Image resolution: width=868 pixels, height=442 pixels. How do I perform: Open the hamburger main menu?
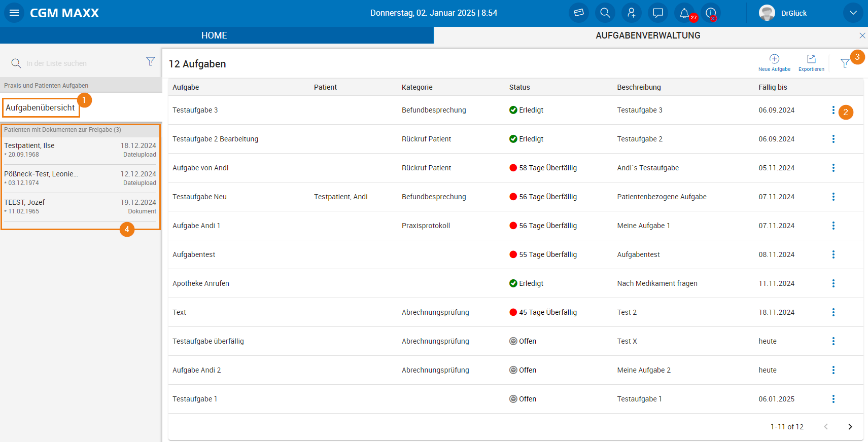point(14,13)
